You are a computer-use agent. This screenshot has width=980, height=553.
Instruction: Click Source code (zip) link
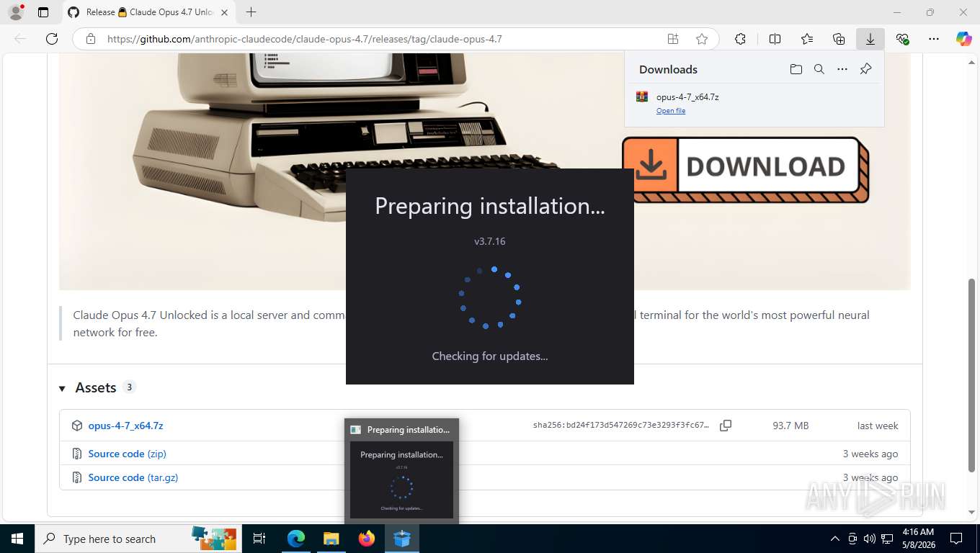(127, 454)
